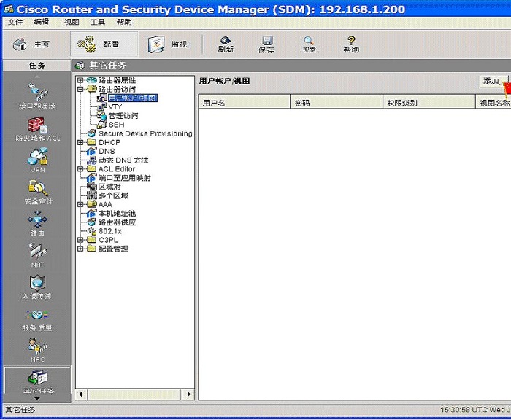Screen dimensions: 511x420
Task: Select the 802.1x tree item
Action: pos(109,231)
